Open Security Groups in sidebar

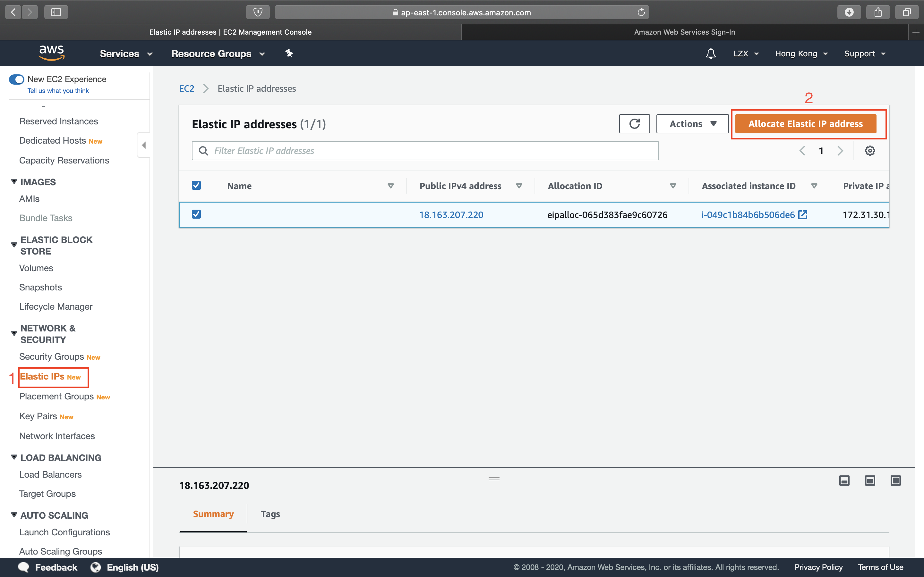[x=52, y=356]
